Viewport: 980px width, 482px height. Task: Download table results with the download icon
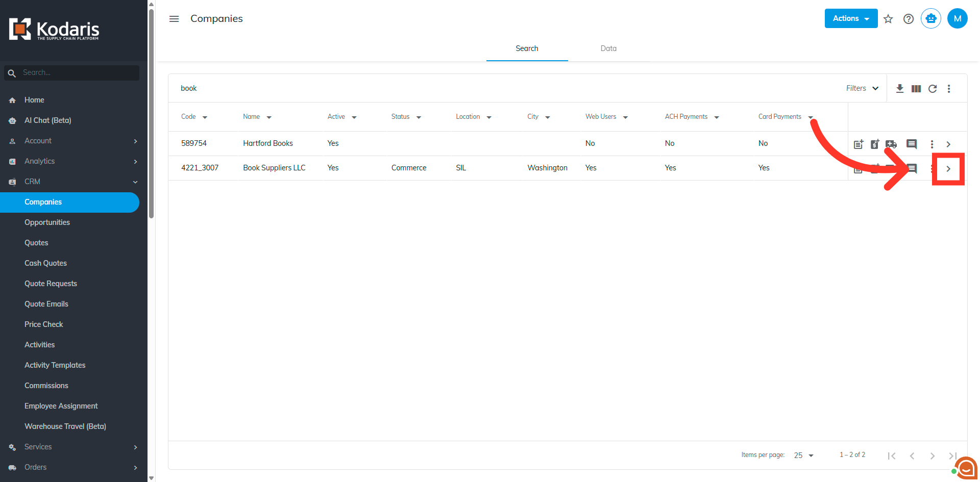900,89
